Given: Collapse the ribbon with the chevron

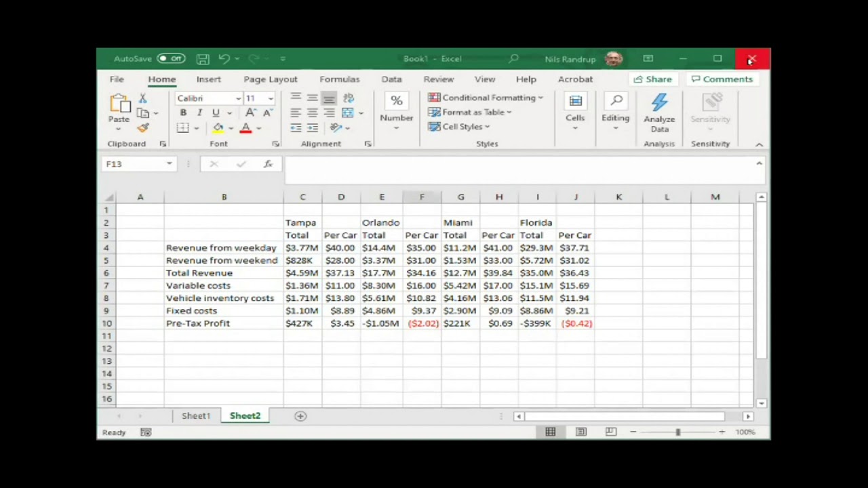Looking at the screenshot, I should click(759, 144).
